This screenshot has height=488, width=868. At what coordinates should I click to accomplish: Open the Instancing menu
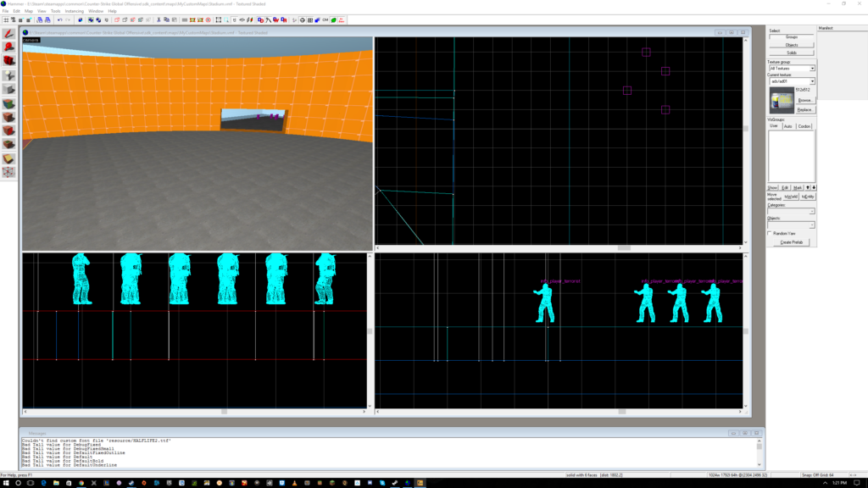[75, 11]
